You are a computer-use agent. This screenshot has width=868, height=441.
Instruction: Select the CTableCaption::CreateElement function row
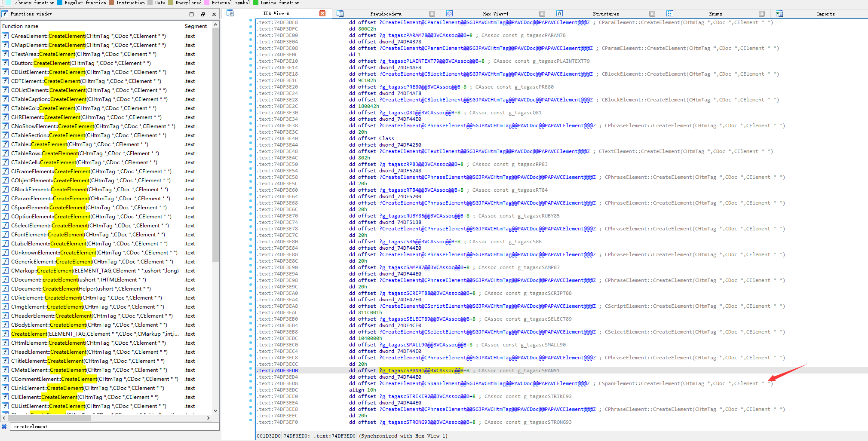pyautogui.click(x=106, y=99)
